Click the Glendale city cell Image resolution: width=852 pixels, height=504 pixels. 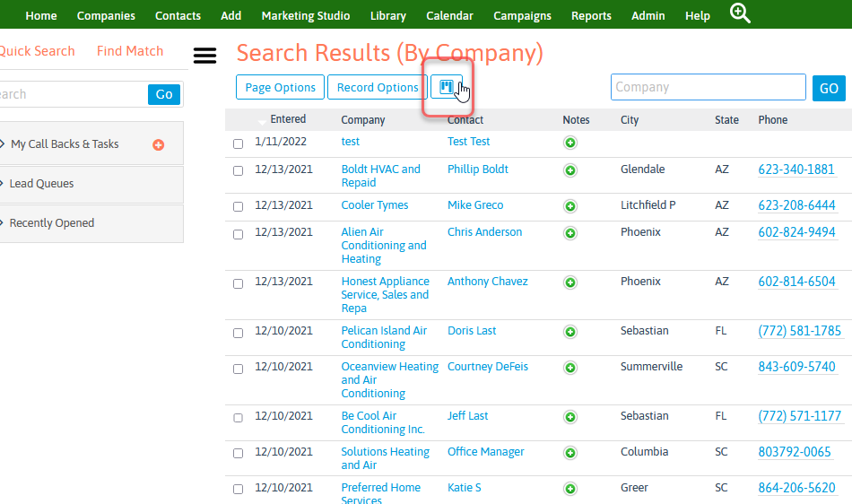(x=642, y=169)
